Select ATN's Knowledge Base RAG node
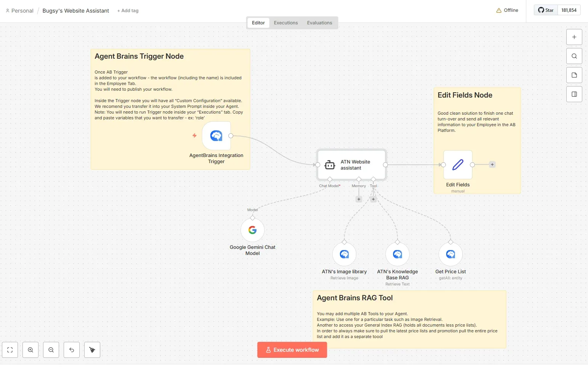588x367 pixels. [x=397, y=254]
